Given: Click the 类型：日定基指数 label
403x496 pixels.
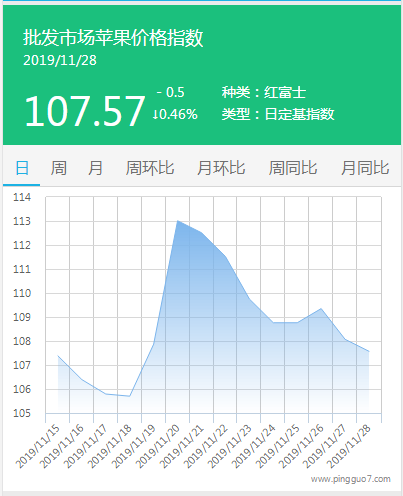Looking at the screenshot, I should click(278, 114).
